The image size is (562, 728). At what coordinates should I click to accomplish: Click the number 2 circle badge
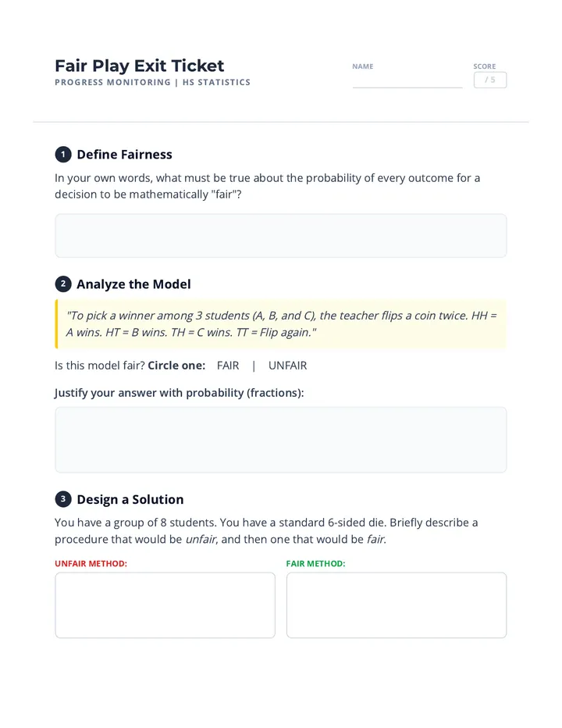click(x=63, y=284)
